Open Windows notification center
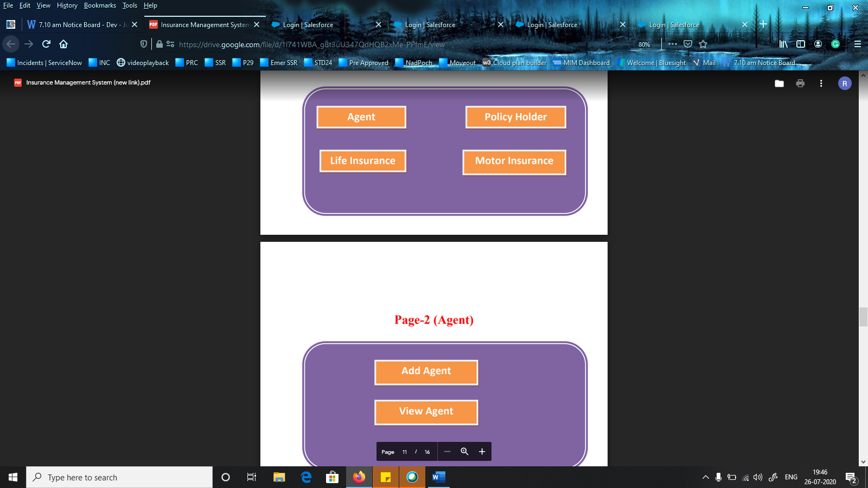Screen dimensions: 868x488 coord(851,477)
